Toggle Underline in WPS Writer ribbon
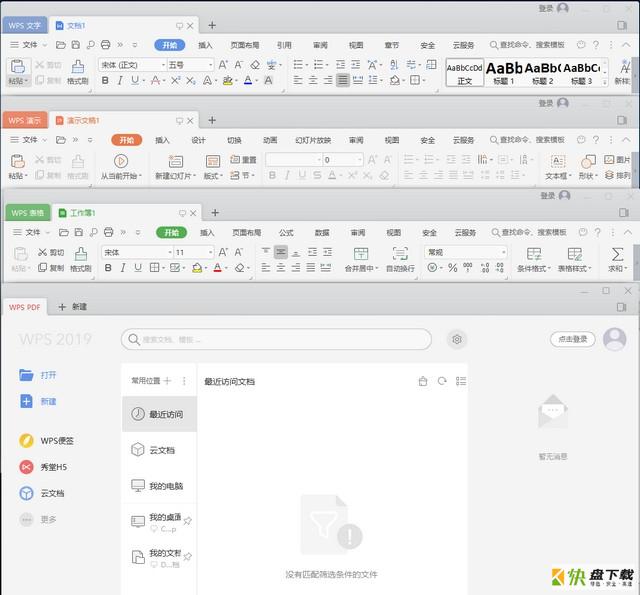Viewport: 640px width, 595px height. point(135,80)
